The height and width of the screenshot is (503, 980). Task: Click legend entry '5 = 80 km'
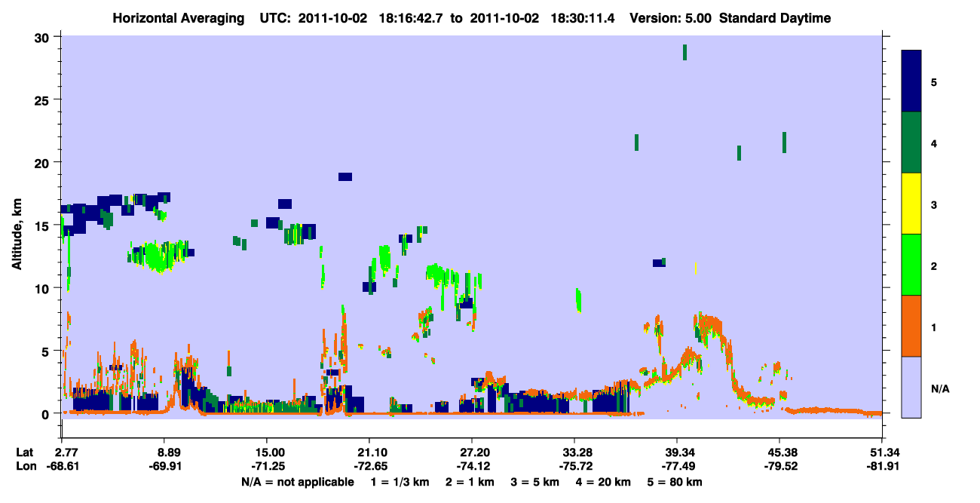[x=676, y=482]
